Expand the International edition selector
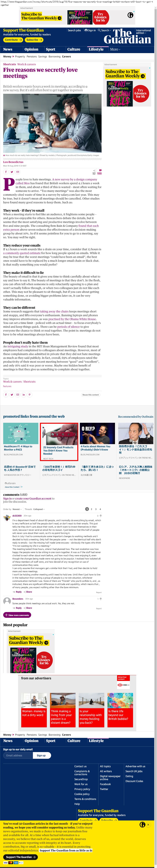 (143, 32)
